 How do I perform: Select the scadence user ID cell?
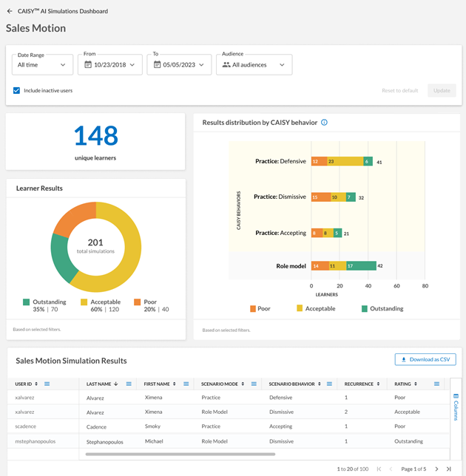[25, 426]
